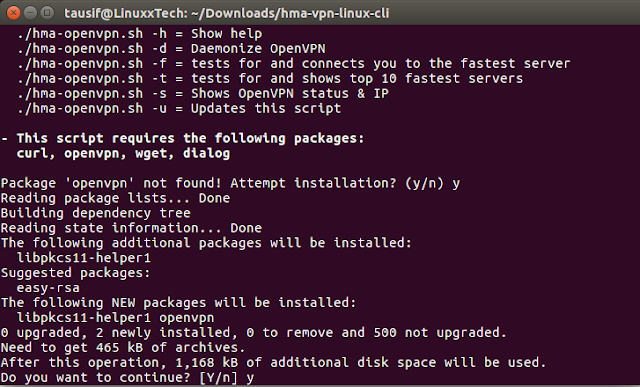The height and width of the screenshot is (387, 640).
Task: Click the 'fastest server' option line
Action: (293, 64)
